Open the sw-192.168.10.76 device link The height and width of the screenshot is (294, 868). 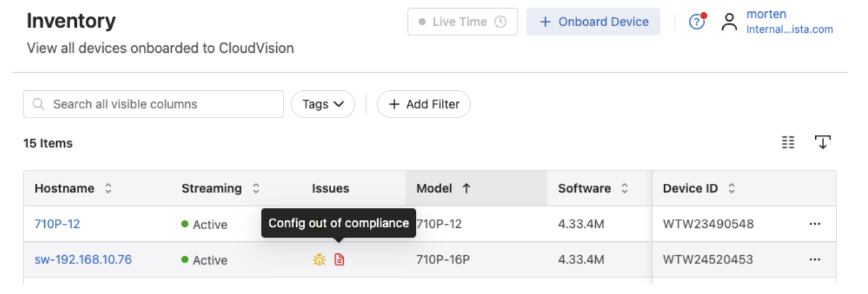pos(83,260)
